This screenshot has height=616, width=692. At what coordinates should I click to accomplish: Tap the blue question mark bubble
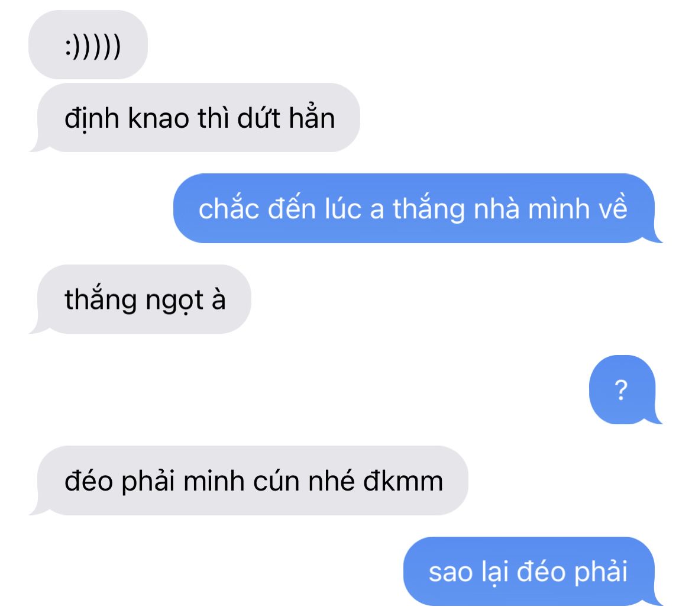tap(626, 389)
